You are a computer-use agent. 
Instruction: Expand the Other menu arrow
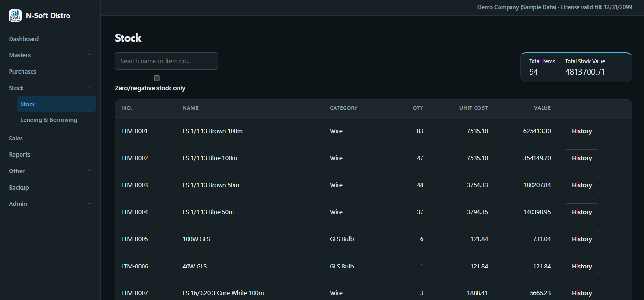point(89,171)
